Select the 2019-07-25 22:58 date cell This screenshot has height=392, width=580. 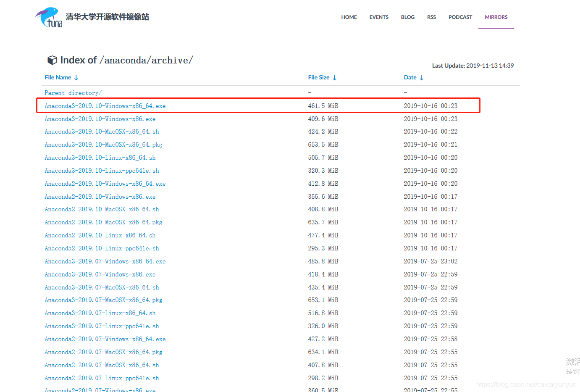point(430,339)
